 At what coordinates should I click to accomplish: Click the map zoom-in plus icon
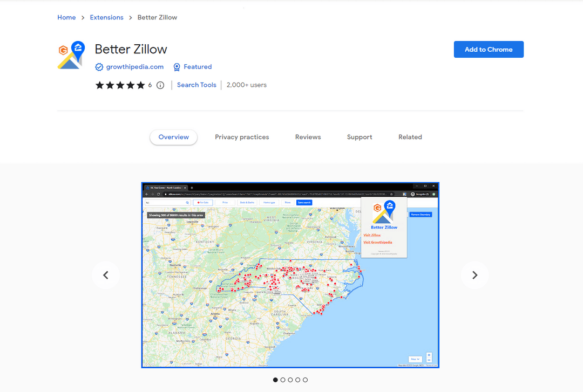pyautogui.click(x=429, y=355)
